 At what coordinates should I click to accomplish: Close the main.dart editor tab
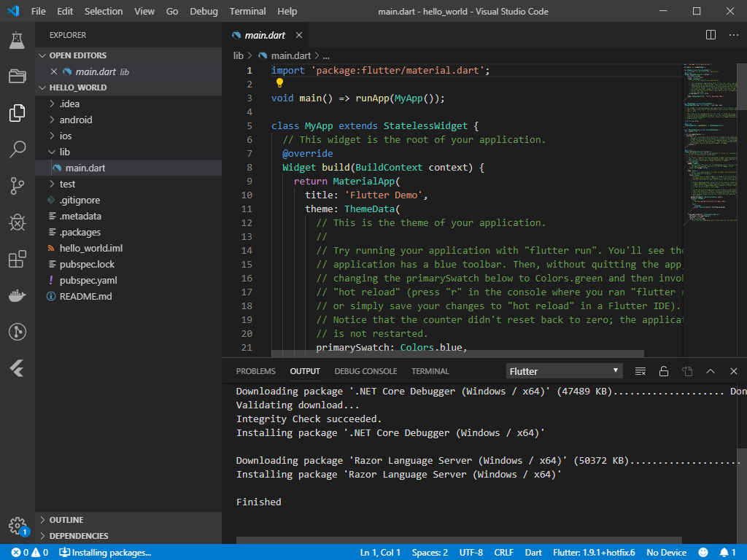point(298,35)
